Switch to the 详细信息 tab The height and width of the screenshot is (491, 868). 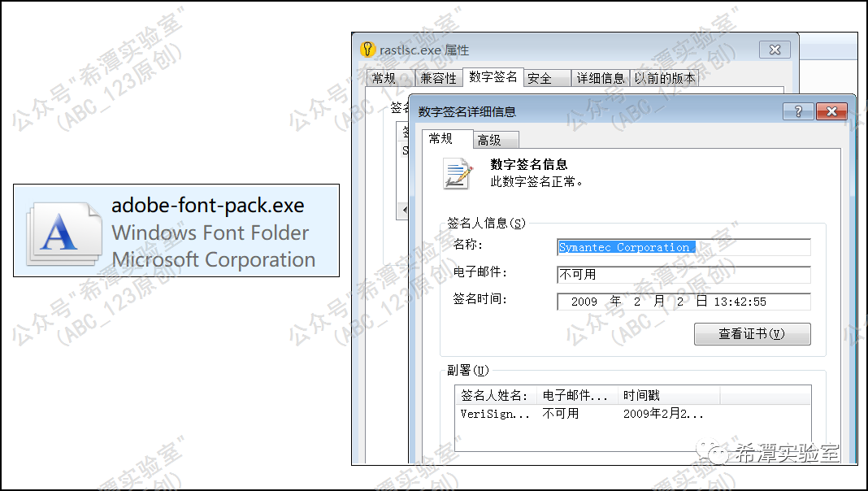[601, 79]
